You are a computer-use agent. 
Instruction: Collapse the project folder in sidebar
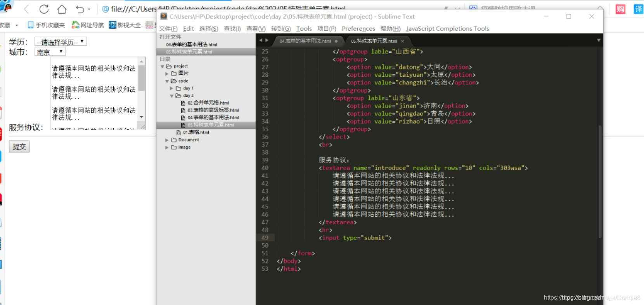click(x=162, y=66)
